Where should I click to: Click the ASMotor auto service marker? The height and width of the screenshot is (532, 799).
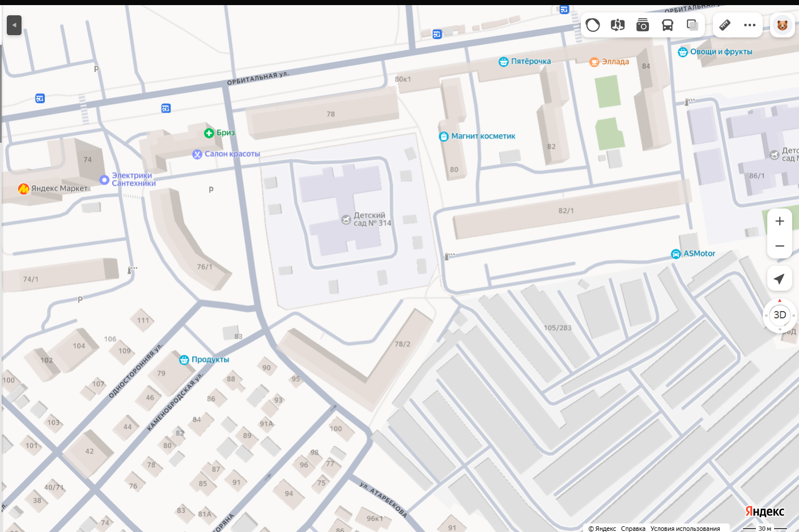click(676, 254)
